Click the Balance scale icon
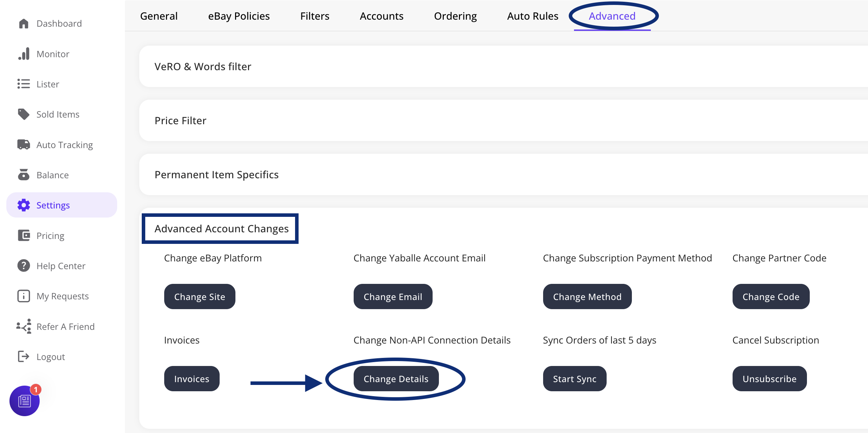This screenshot has width=868, height=433. (24, 175)
